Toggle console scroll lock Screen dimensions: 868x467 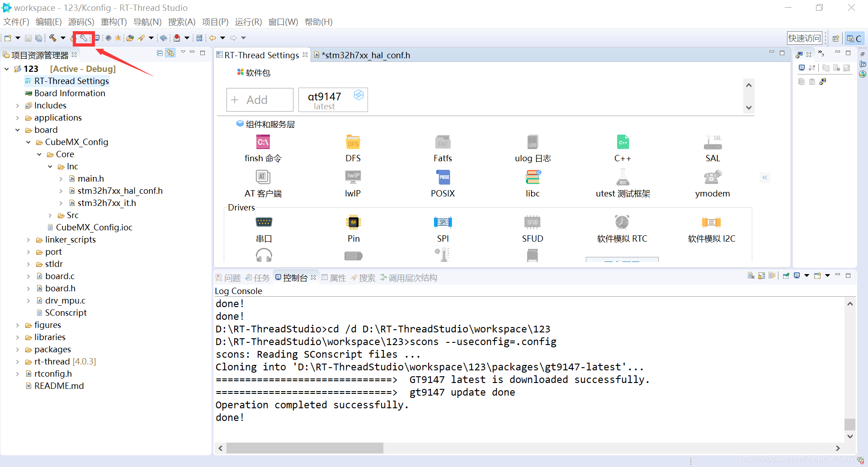coord(762,276)
